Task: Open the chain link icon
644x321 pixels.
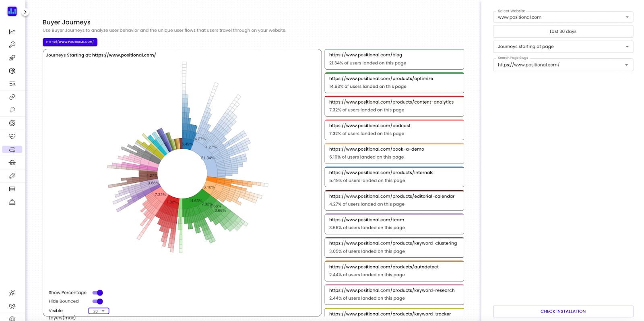Action: 12,97
